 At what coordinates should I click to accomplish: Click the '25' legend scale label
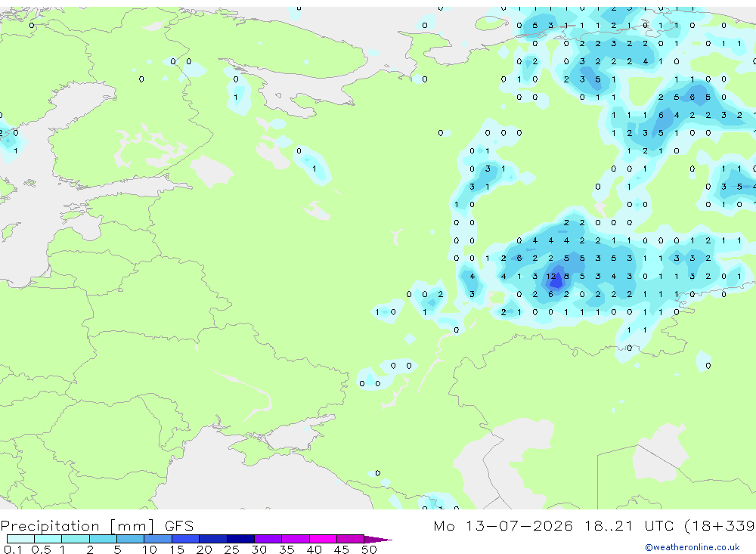231,549
